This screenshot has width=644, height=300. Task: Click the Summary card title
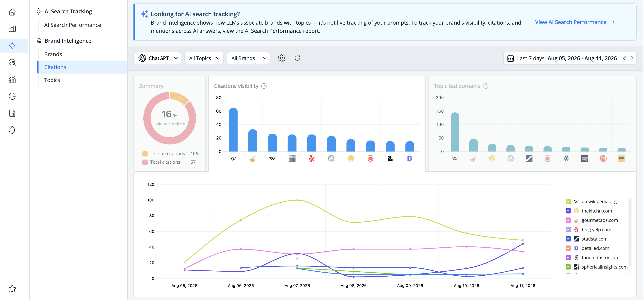151,86
